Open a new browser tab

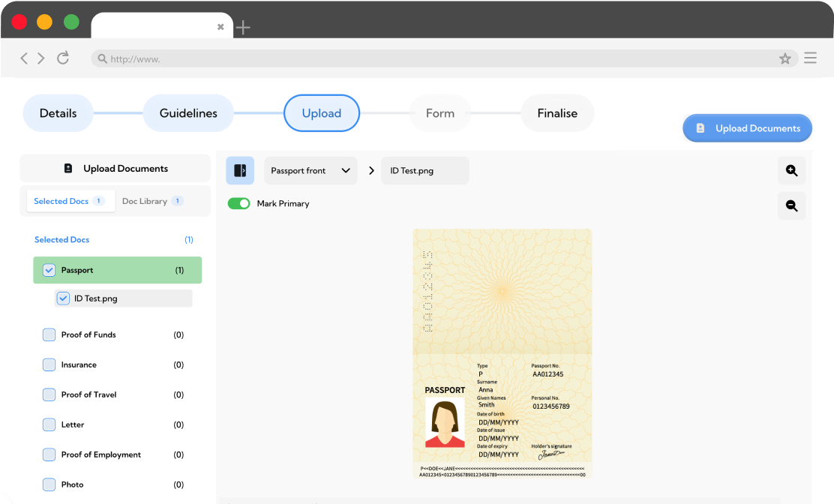[242, 28]
